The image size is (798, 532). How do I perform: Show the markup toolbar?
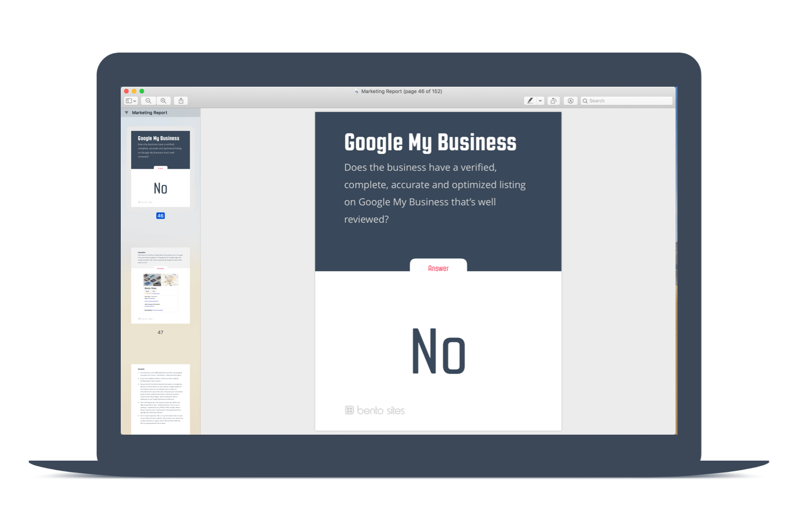(x=570, y=101)
